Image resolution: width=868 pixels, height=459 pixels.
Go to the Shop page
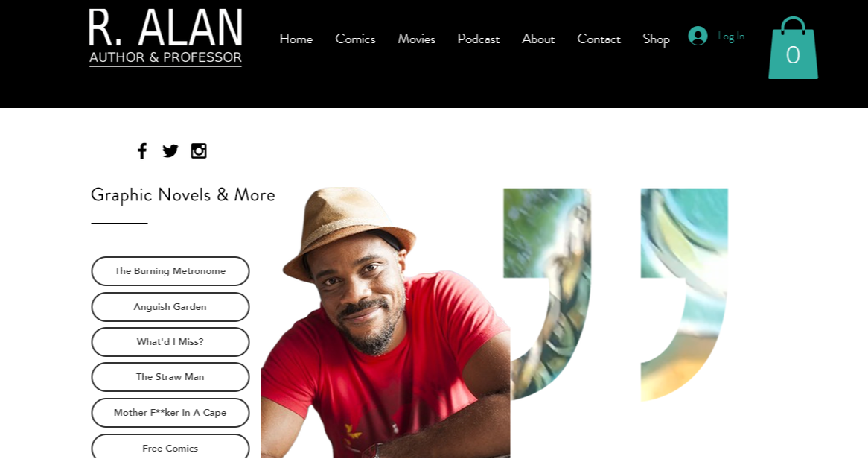pyautogui.click(x=656, y=39)
